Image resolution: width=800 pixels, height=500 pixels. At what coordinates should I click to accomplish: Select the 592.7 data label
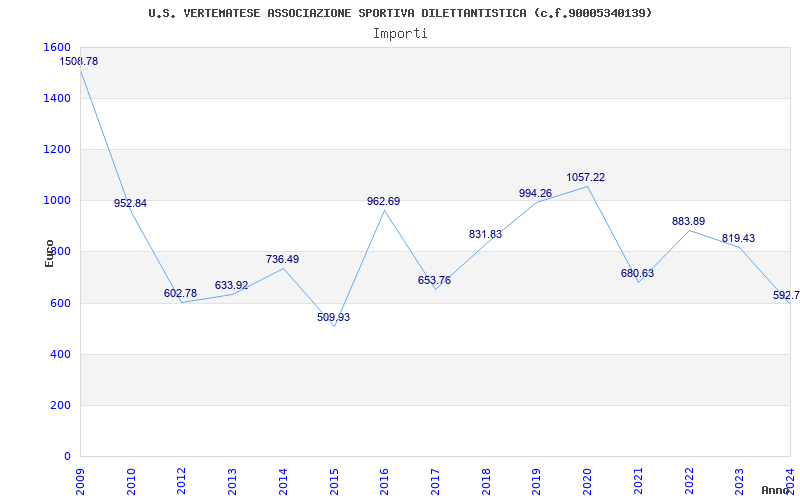click(x=786, y=295)
